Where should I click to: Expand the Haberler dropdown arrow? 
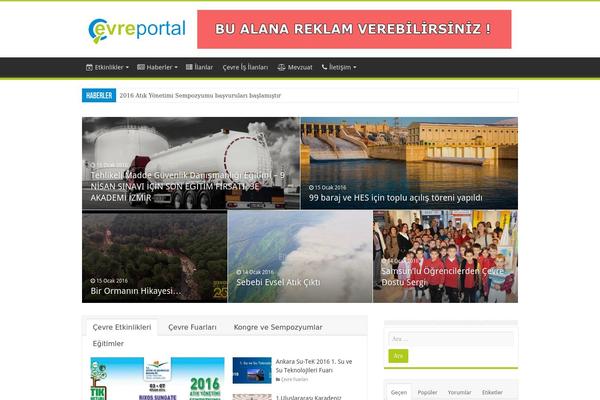click(x=176, y=67)
